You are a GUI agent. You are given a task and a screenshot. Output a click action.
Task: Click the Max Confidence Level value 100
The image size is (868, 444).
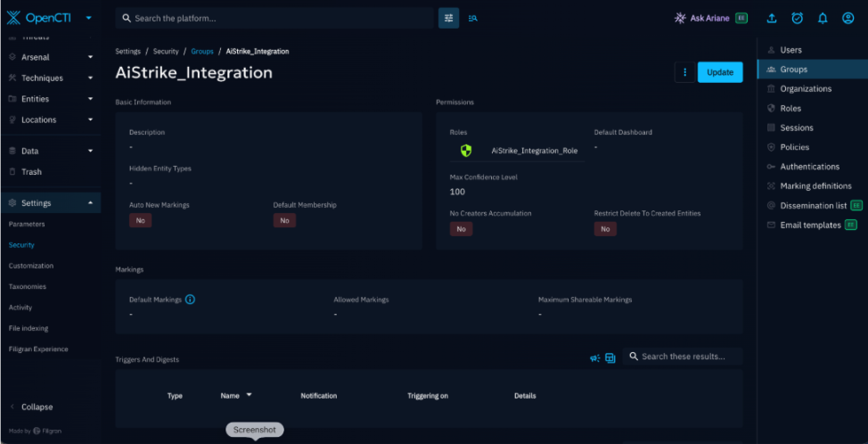[x=457, y=192]
